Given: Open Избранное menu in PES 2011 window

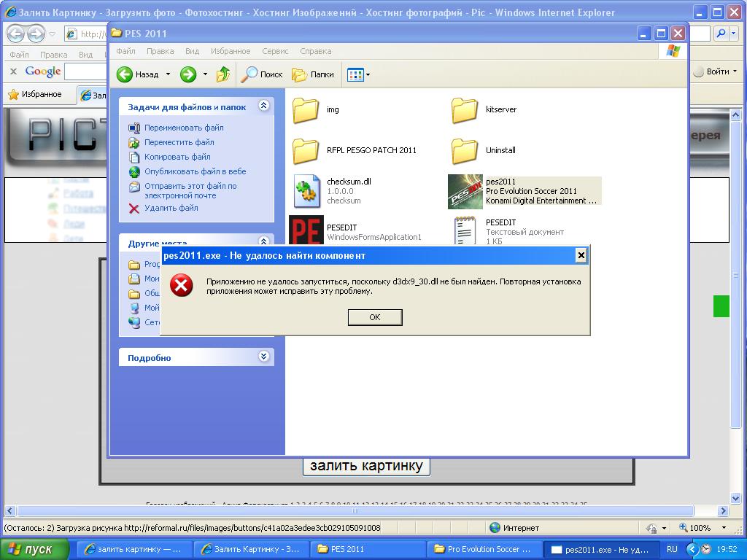Looking at the screenshot, I should pos(231,51).
